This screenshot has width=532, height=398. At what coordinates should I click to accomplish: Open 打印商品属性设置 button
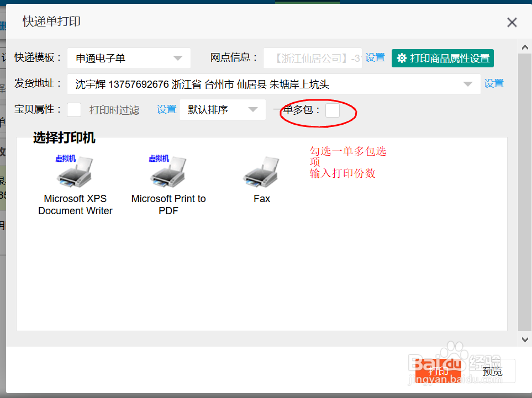(x=443, y=59)
